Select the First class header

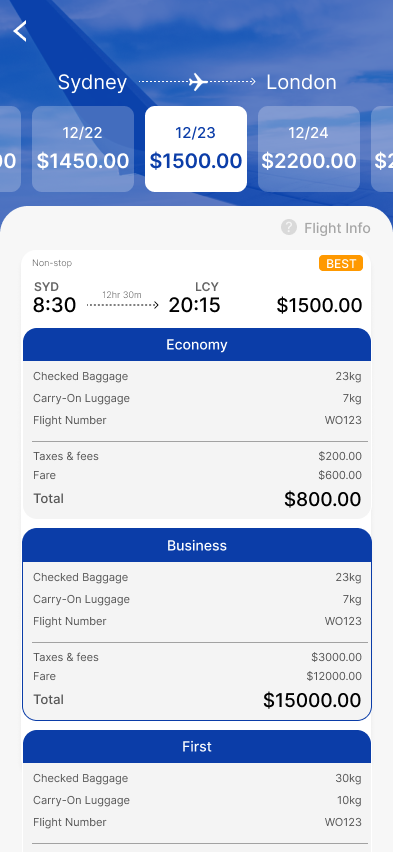pyautogui.click(x=197, y=747)
